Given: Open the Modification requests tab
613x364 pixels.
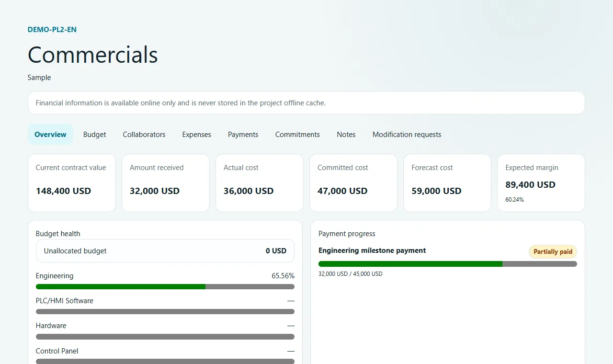Looking at the screenshot, I should click(x=407, y=135).
